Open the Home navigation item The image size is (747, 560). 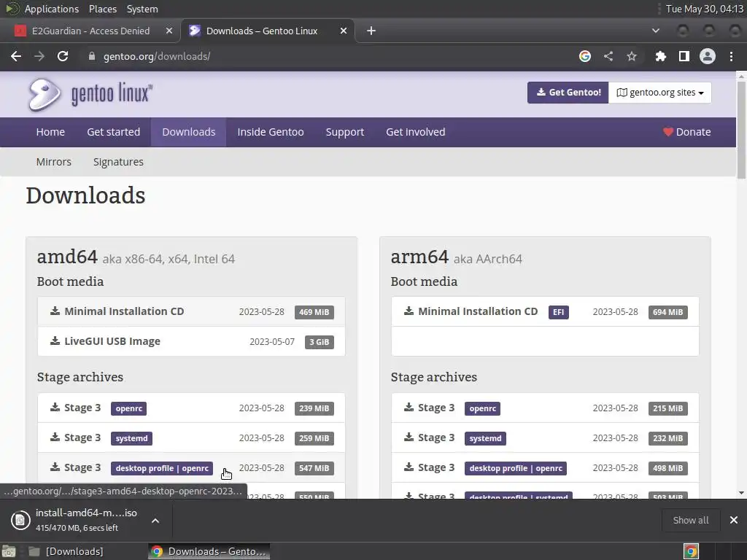(x=50, y=132)
